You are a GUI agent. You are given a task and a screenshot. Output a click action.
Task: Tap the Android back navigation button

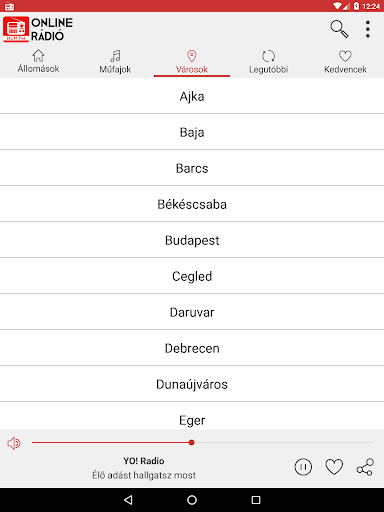coord(128,500)
